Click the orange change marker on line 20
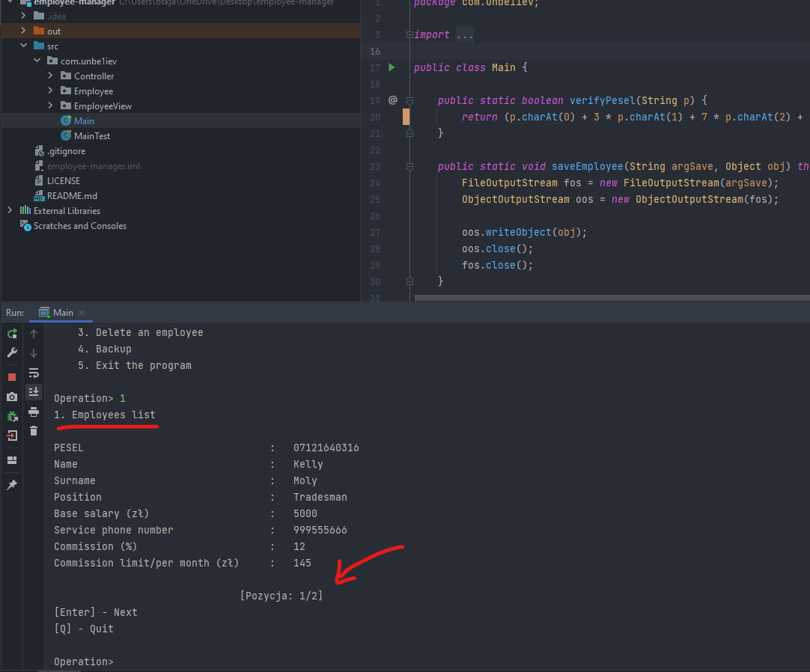This screenshot has height=672, width=810. [406, 117]
